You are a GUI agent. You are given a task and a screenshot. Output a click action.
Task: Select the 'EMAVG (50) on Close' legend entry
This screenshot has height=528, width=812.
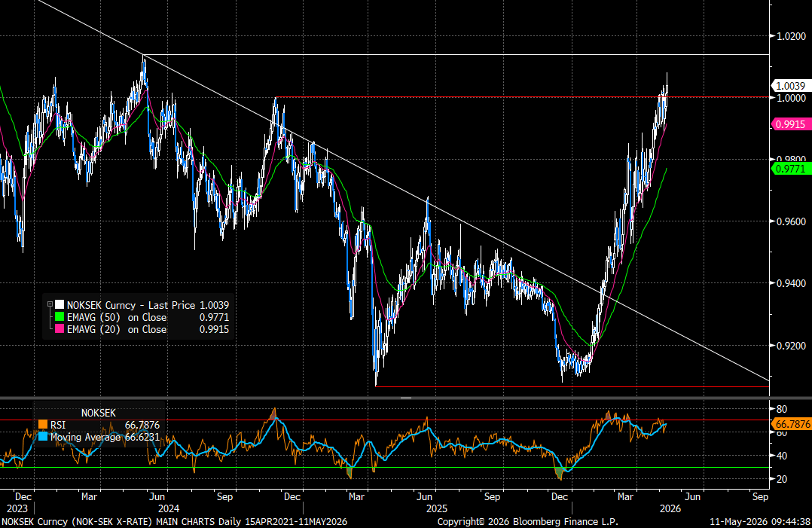[117, 317]
